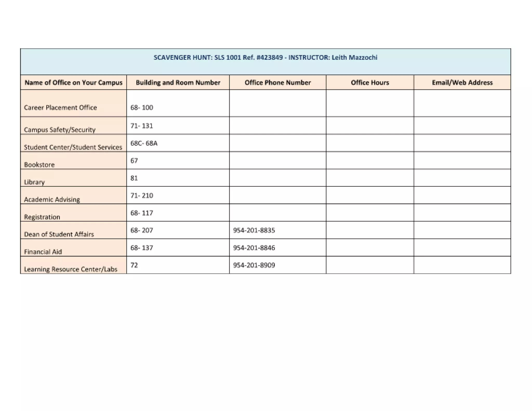Click the Office Phone Number header

click(277, 83)
